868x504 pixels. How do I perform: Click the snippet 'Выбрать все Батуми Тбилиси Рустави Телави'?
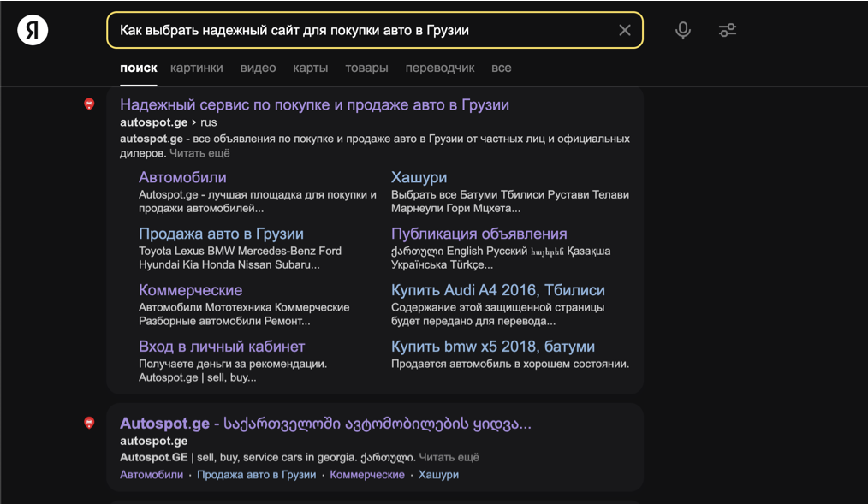[510, 195]
